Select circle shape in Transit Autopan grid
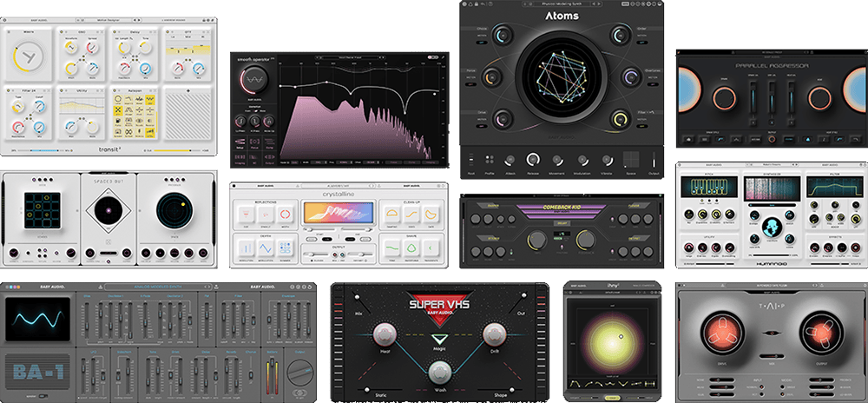 point(118,99)
